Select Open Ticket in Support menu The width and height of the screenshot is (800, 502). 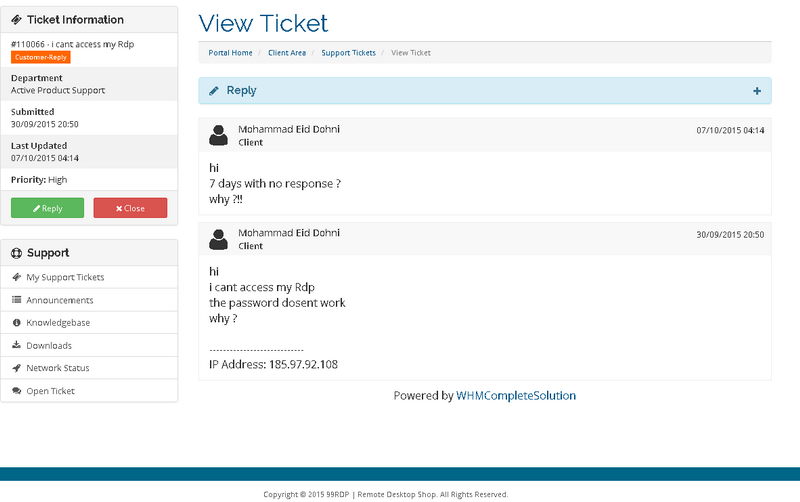tap(89, 391)
